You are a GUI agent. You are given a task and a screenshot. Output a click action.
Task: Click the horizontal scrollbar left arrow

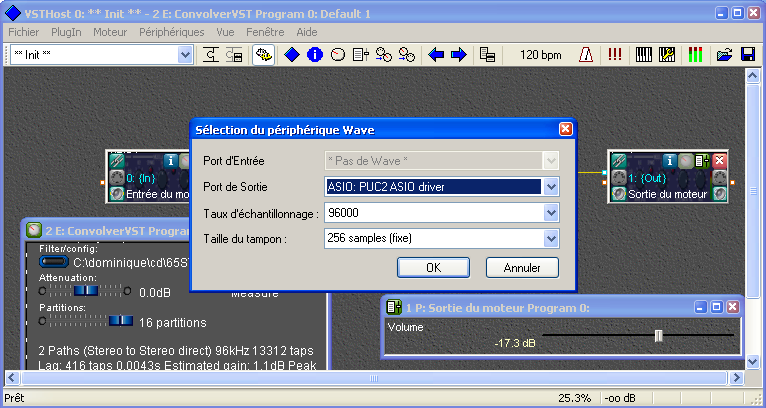click(12, 378)
